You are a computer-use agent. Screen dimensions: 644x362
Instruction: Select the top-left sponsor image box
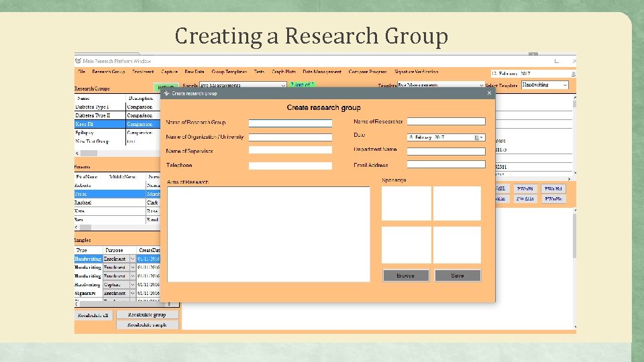[407, 204]
